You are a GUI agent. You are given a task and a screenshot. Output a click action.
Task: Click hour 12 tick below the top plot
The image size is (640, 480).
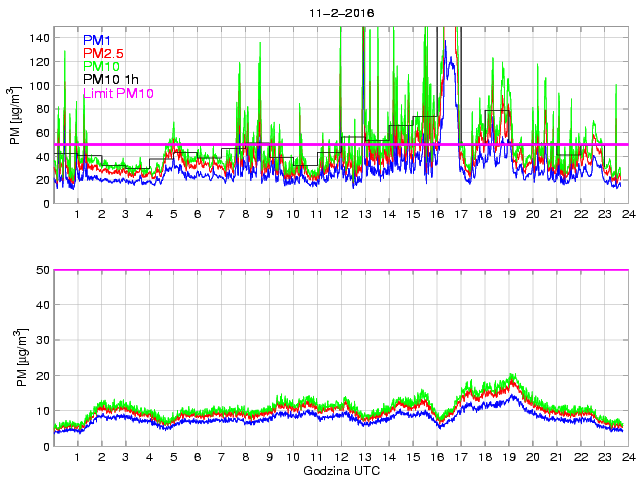[x=341, y=215]
